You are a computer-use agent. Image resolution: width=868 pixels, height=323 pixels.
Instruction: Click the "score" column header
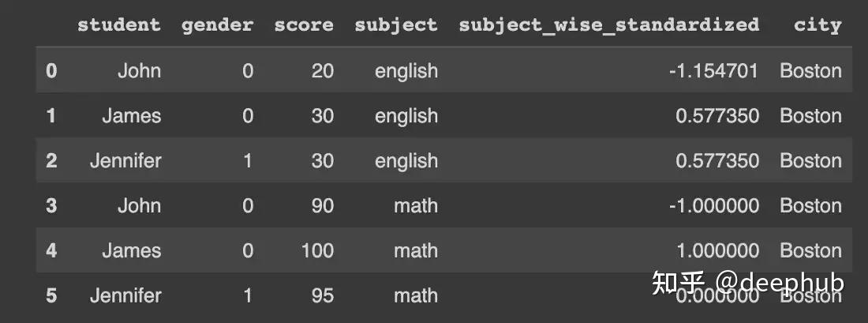[x=304, y=24]
